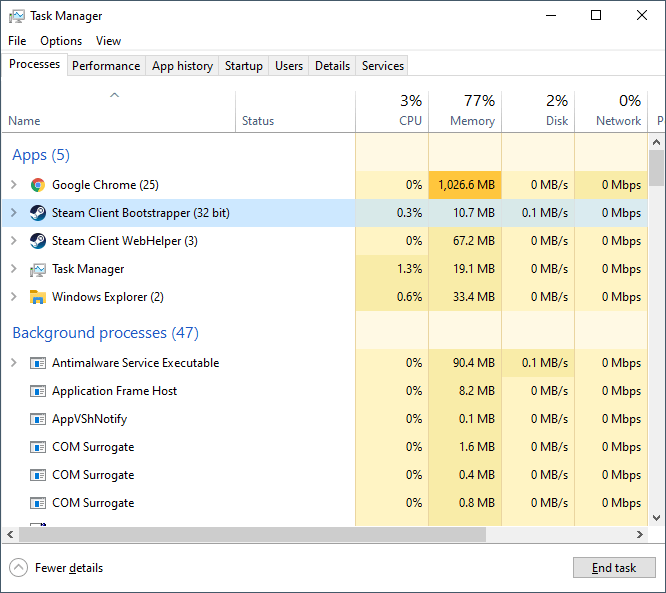666x593 pixels.
Task: Collapse view using Fewer details arrow
Action: pyautogui.click(x=19, y=568)
